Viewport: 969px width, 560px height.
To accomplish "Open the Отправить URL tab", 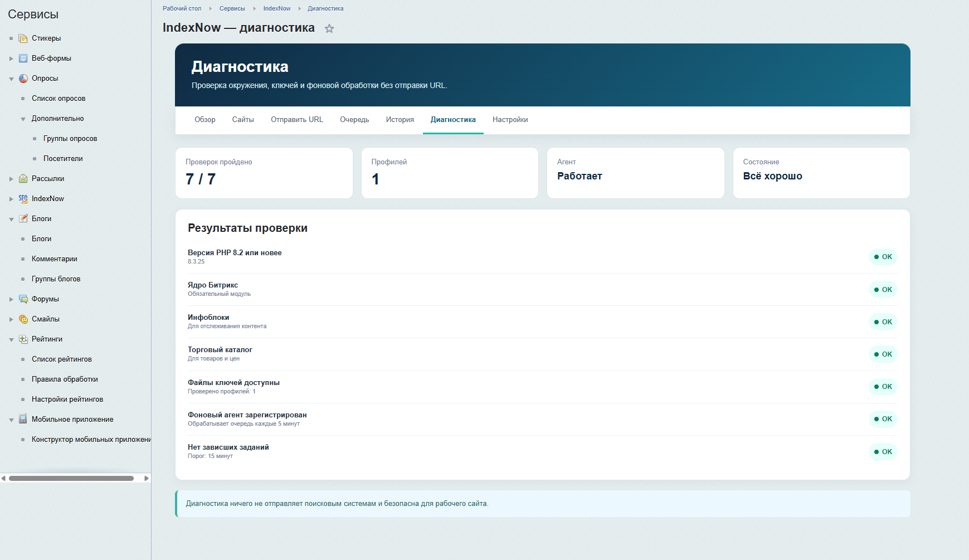I will 297,120.
